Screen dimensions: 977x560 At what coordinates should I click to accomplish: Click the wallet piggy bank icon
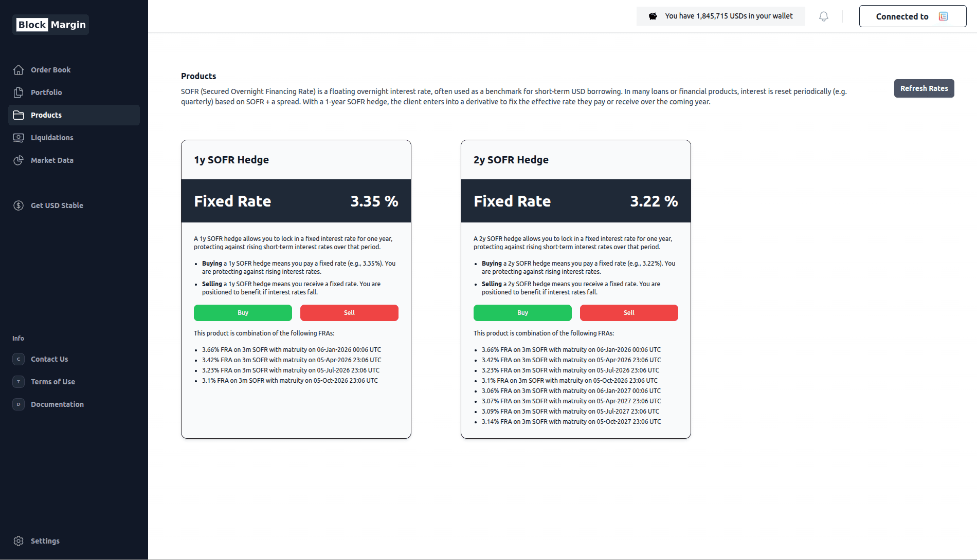tap(653, 16)
